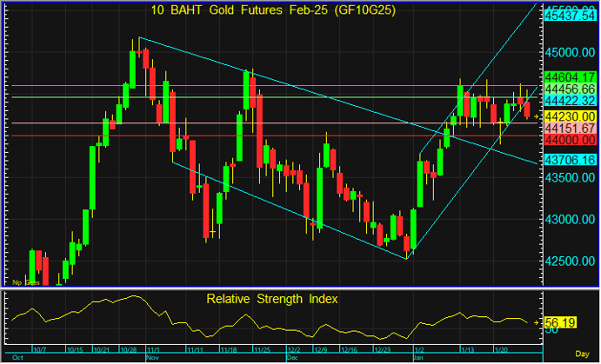Select the 43706.16 cyan price label
Viewport: 601px width, 364px height.
[x=570, y=161]
